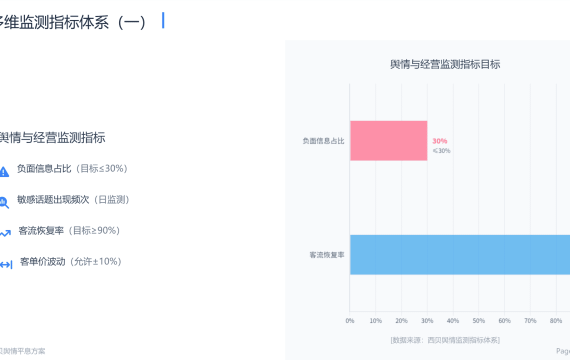This screenshot has width=570, height=360.
Task: Click the warning triangle icon beside 负面信息占比
Action: tap(4, 172)
